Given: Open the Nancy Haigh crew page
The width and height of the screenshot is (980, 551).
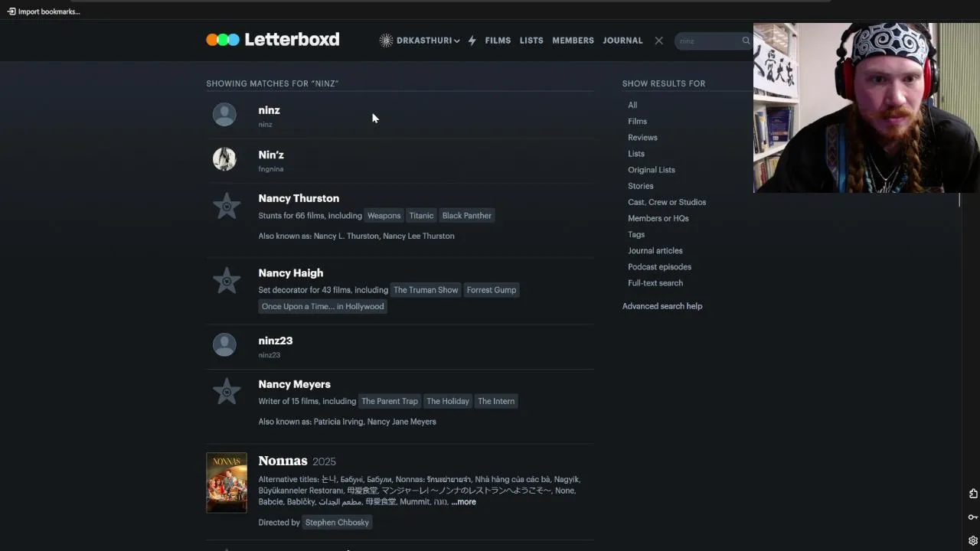Looking at the screenshot, I should (291, 272).
